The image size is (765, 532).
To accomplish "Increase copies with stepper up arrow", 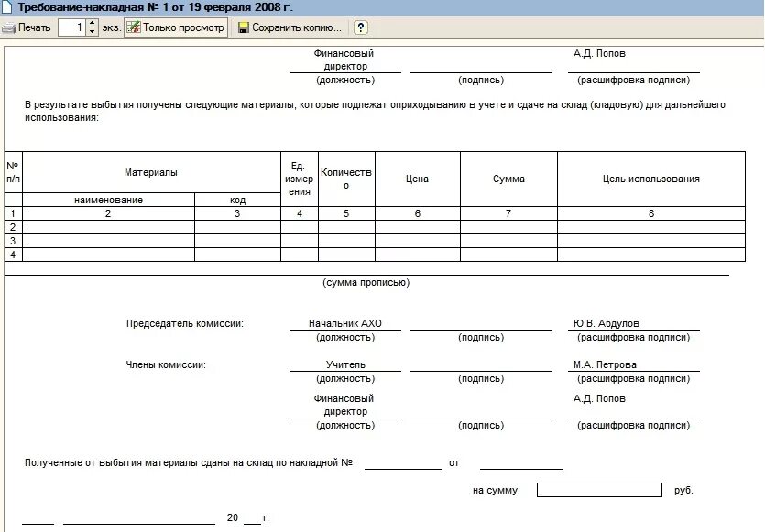I will [x=93, y=24].
